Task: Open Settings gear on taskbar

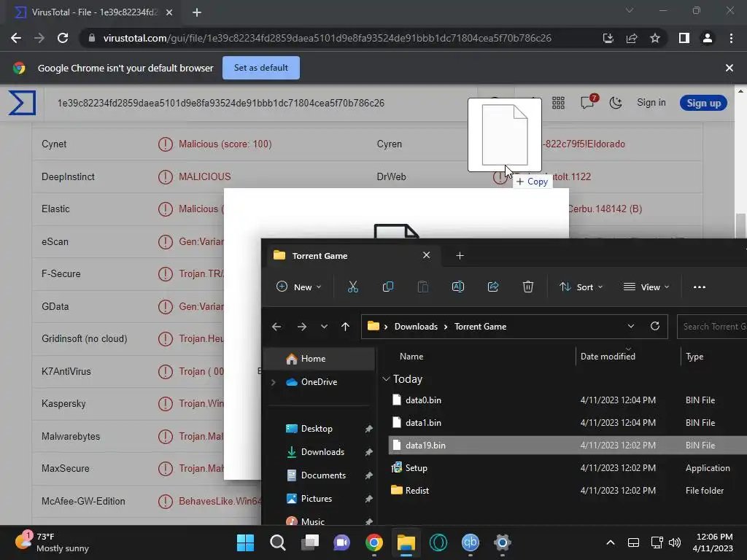Action: pyautogui.click(x=502, y=542)
